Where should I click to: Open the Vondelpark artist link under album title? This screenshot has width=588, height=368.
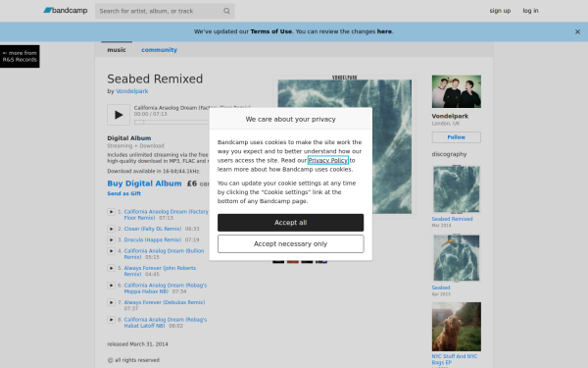(x=132, y=91)
